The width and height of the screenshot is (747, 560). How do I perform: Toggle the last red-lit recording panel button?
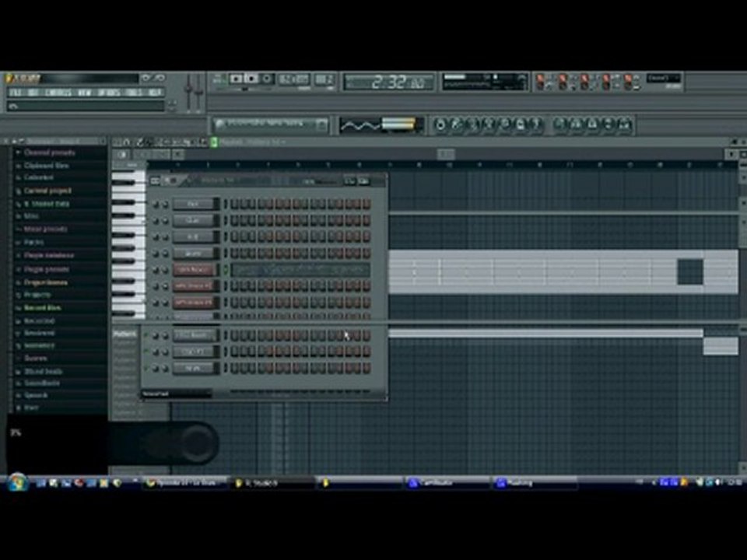(629, 79)
